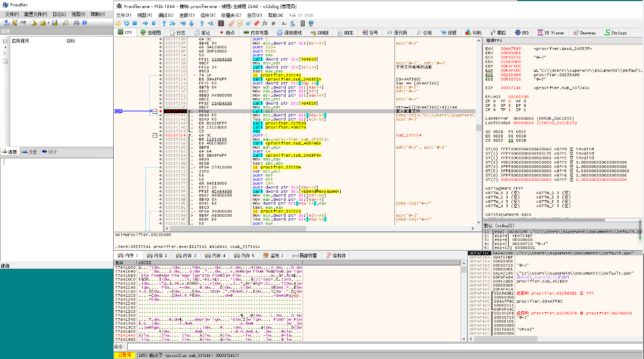Toggle breakpoint bullet at address 00337277
Screen dimensions: 644x359
tap(160, 183)
